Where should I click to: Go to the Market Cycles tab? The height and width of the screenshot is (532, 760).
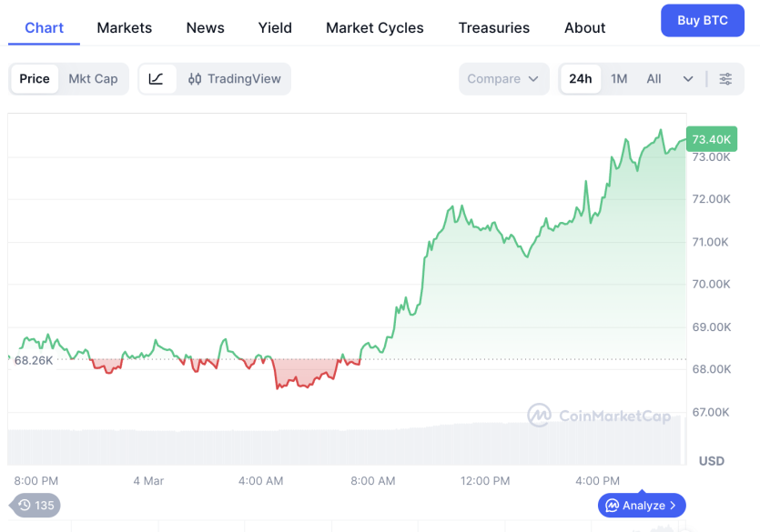pyautogui.click(x=374, y=27)
